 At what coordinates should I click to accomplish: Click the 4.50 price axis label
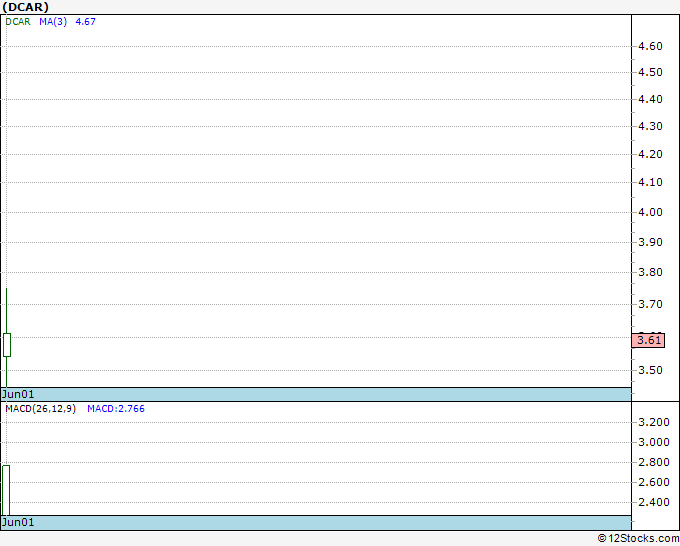tap(650, 72)
